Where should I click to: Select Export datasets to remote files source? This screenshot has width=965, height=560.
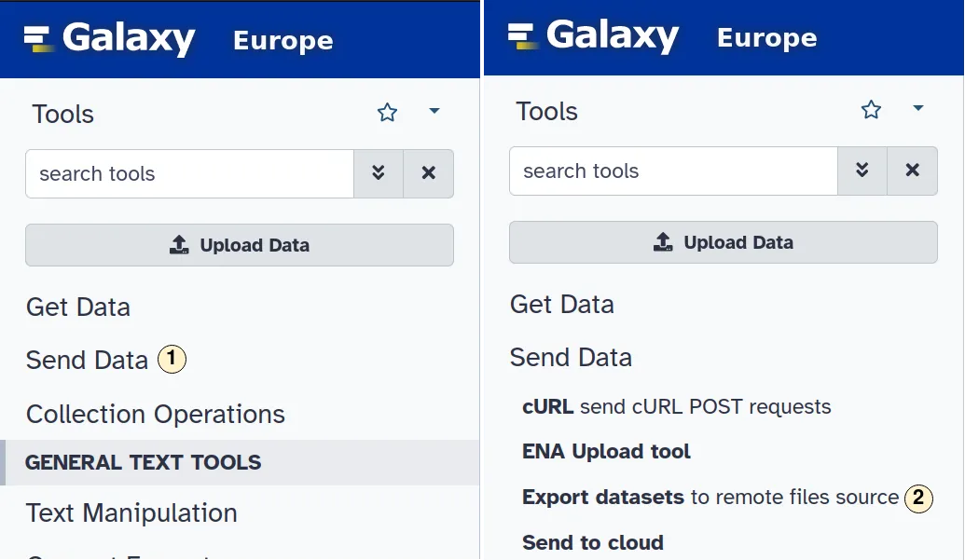click(x=710, y=498)
